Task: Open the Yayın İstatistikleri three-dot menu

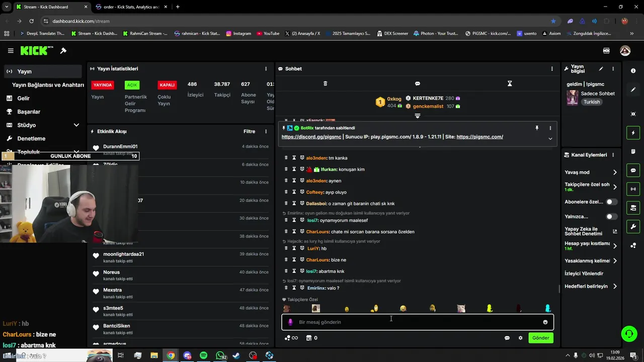Action: coord(266,69)
